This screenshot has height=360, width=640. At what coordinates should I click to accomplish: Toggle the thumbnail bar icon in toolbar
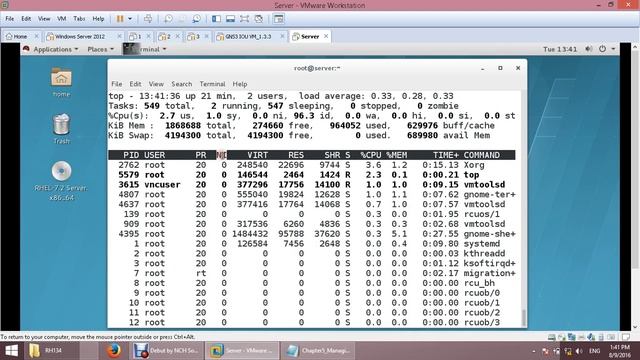tap(231, 19)
